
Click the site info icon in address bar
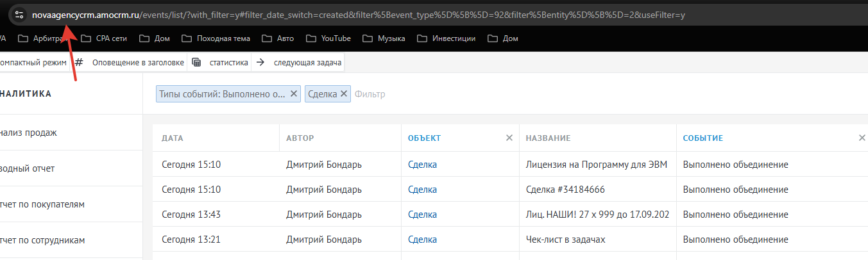pyautogui.click(x=19, y=15)
